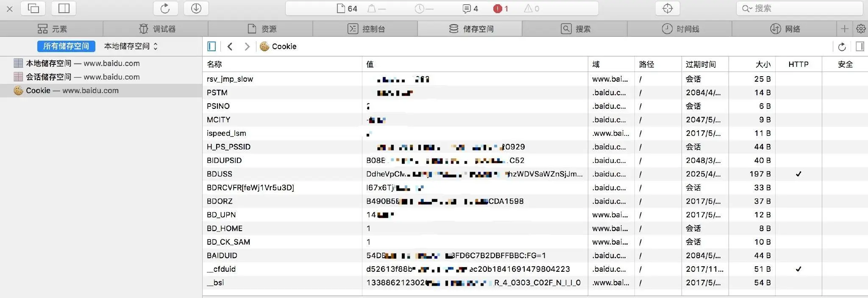Go forward with the right chevron

tap(247, 46)
